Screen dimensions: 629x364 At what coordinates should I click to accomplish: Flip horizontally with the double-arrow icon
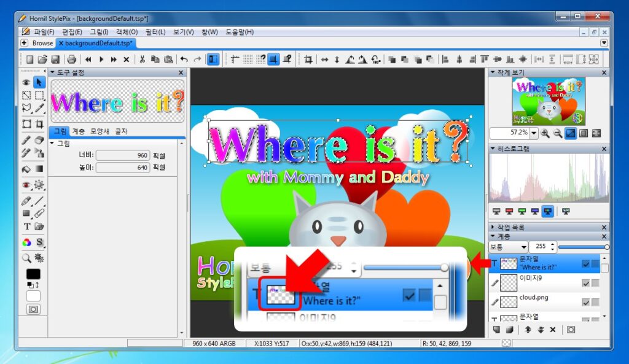pos(324,60)
